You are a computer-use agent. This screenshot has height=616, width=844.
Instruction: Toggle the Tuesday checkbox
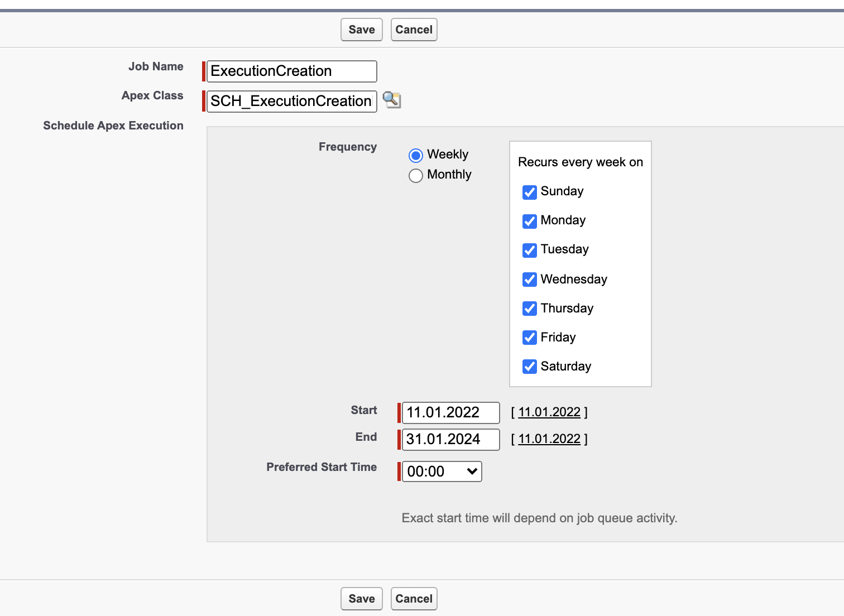pos(529,250)
